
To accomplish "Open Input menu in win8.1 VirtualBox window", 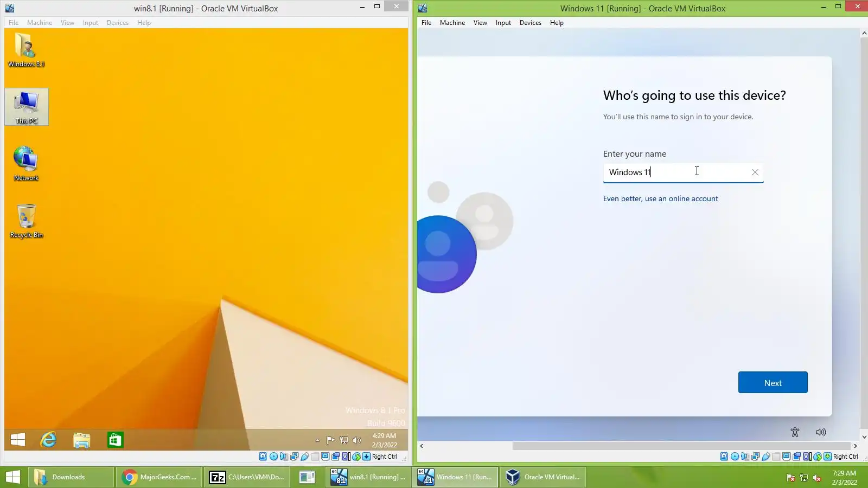I will pyautogui.click(x=91, y=23).
